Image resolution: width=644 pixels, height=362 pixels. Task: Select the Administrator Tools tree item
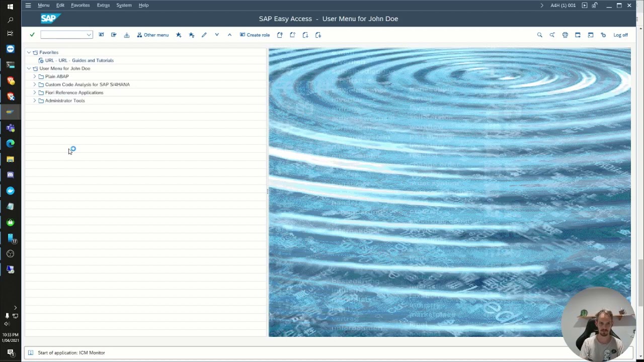(65, 101)
